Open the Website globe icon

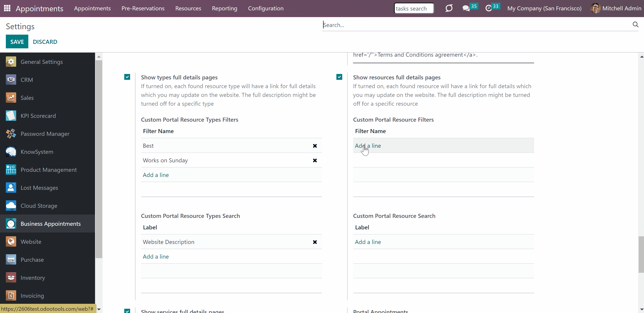pyautogui.click(x=11, y=242)
